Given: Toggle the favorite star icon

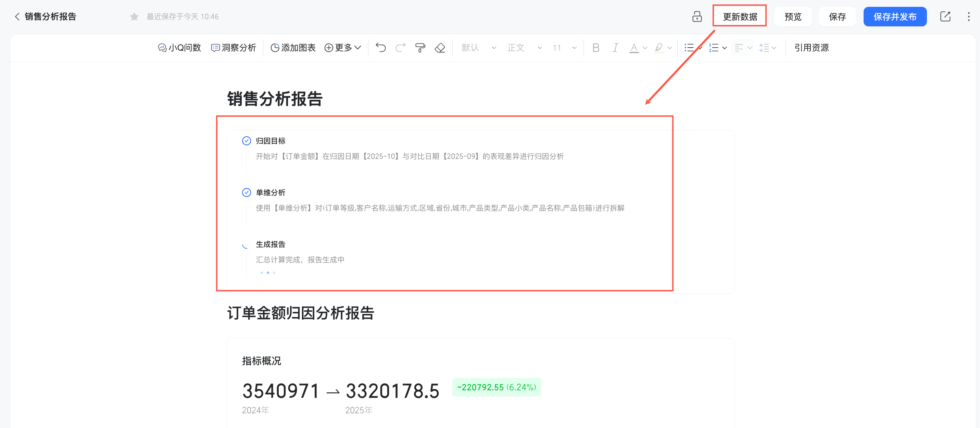Looking at the screenshot, I should click(x=134, y=17).
